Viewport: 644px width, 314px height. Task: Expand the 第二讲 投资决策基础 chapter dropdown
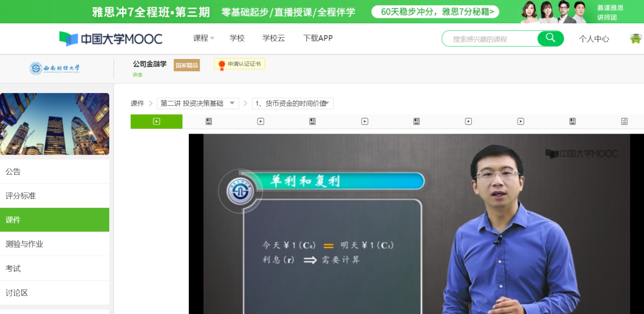click(198, 103)
